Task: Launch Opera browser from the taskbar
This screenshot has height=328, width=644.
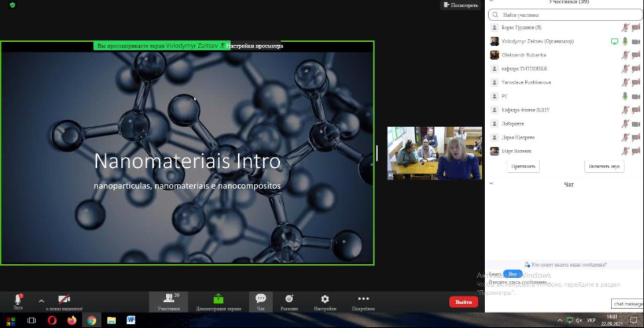Action: click(x=52, y=320)
